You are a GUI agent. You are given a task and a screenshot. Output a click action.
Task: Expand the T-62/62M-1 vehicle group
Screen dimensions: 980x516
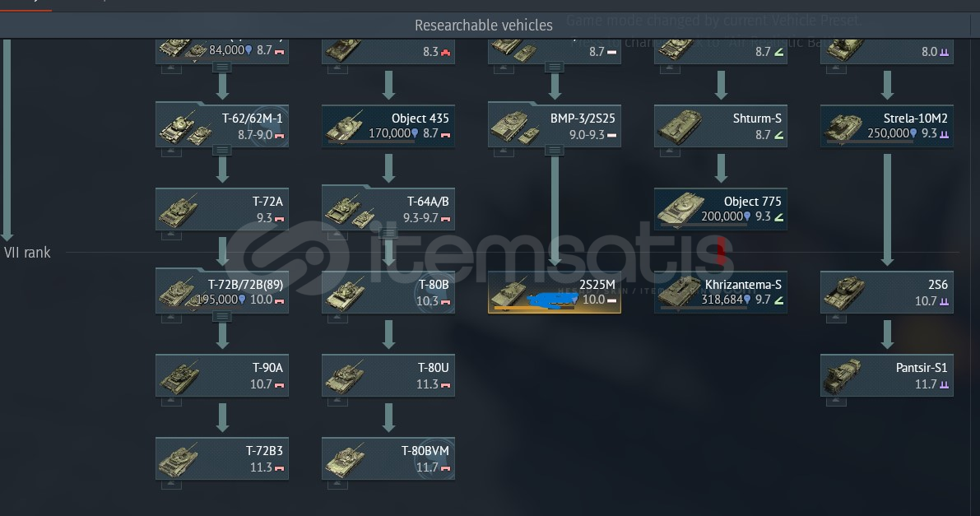pos(222,150)
